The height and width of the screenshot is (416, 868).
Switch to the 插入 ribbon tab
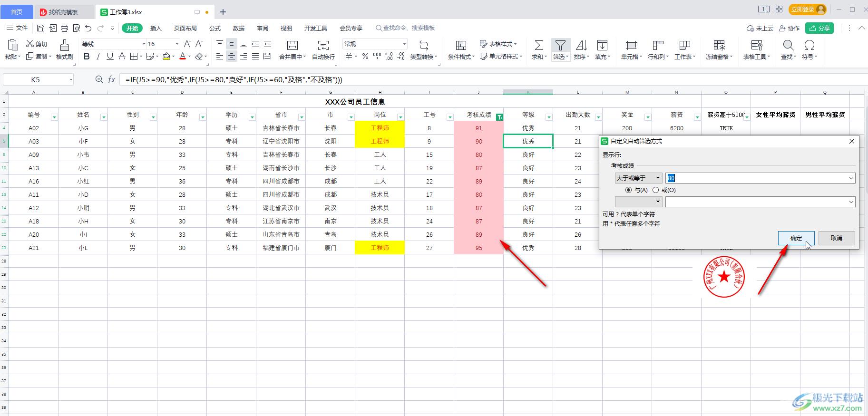tap(156, 28)
